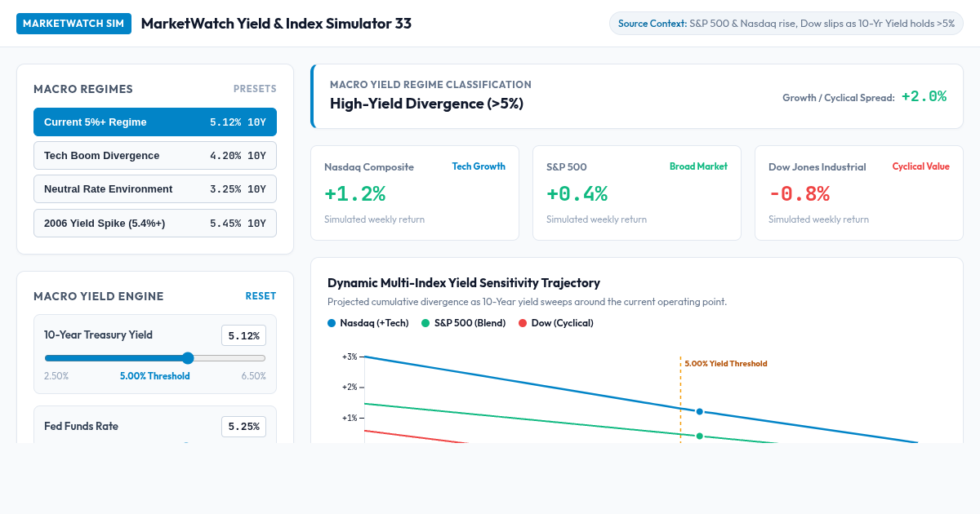The width and height of the screenshot is (980, 514).
Task: Click the MarketWatch Yield & Index Simulator 33 title
Action: click(x=276, y=24)
